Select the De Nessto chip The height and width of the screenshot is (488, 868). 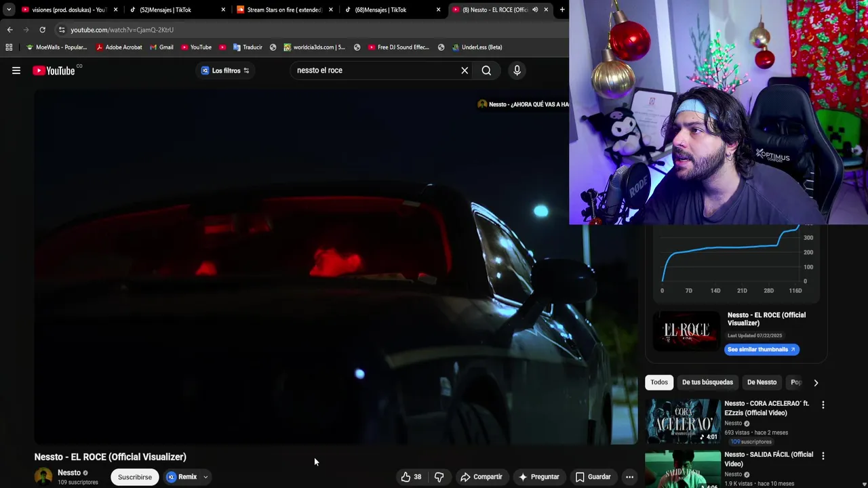pyautogui.click(x=762, y=382)
